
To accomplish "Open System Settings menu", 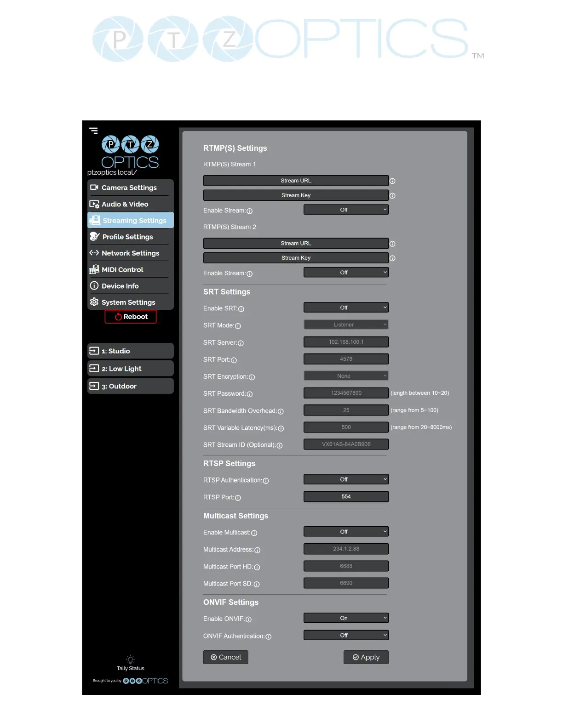I will click(x=131, y=302).
